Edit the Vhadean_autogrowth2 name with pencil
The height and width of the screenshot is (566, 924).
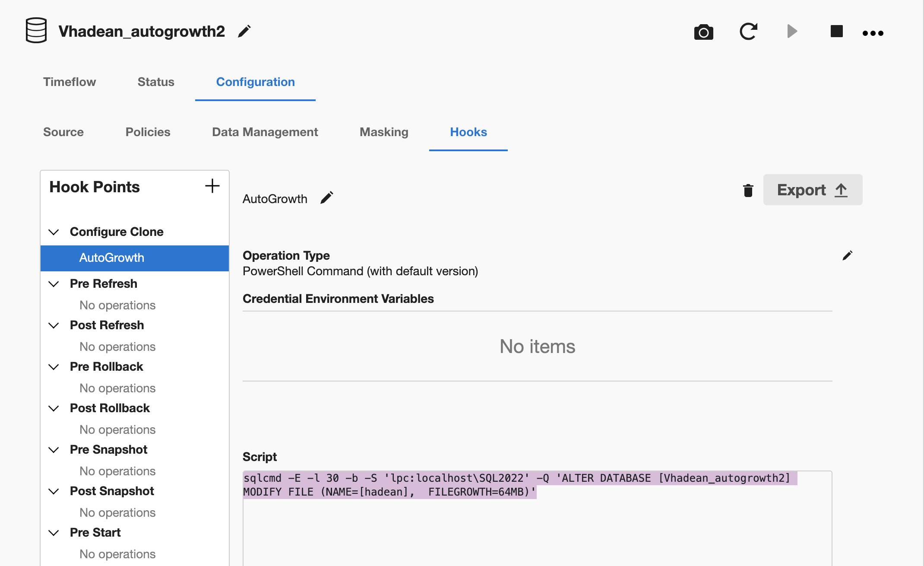pos(244,31)
